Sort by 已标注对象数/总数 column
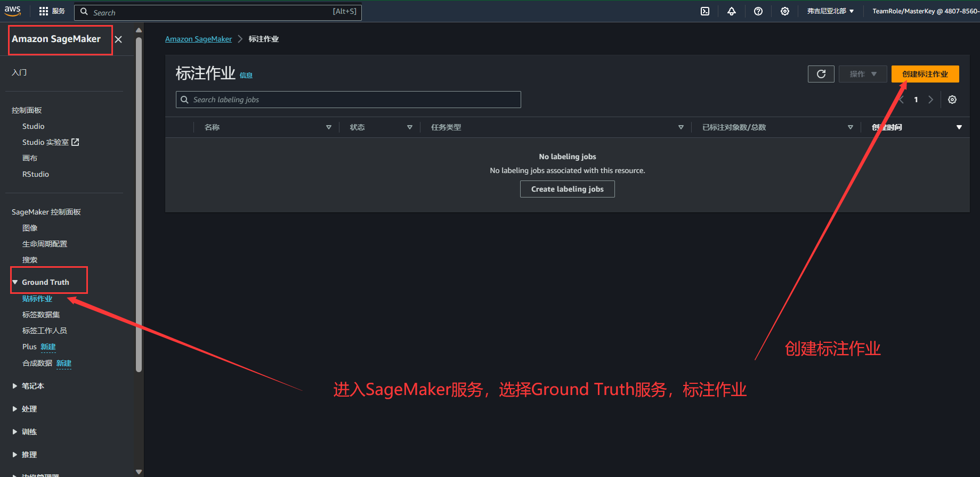The image size is (980, 477). point(850,127)
